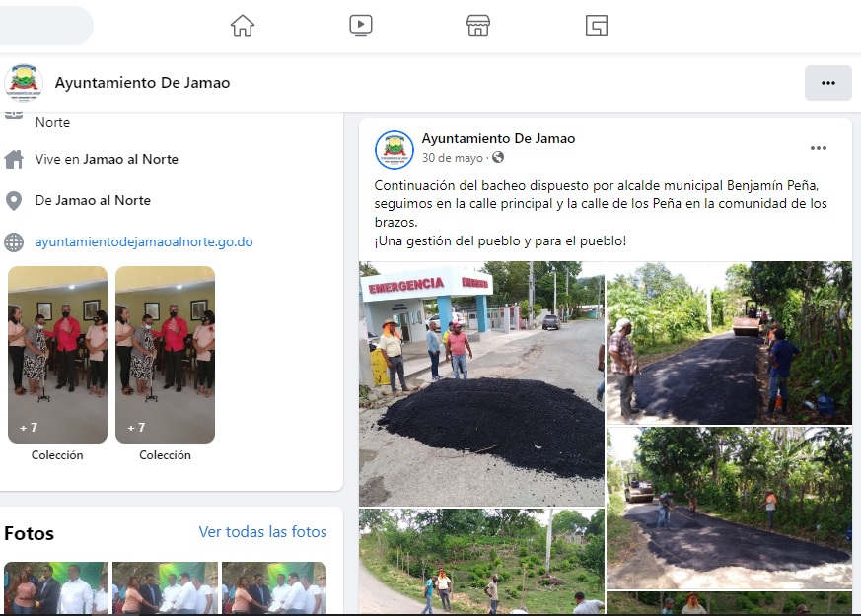
Task: Open the middle photo under Fotos
Action: pos(166,587)
